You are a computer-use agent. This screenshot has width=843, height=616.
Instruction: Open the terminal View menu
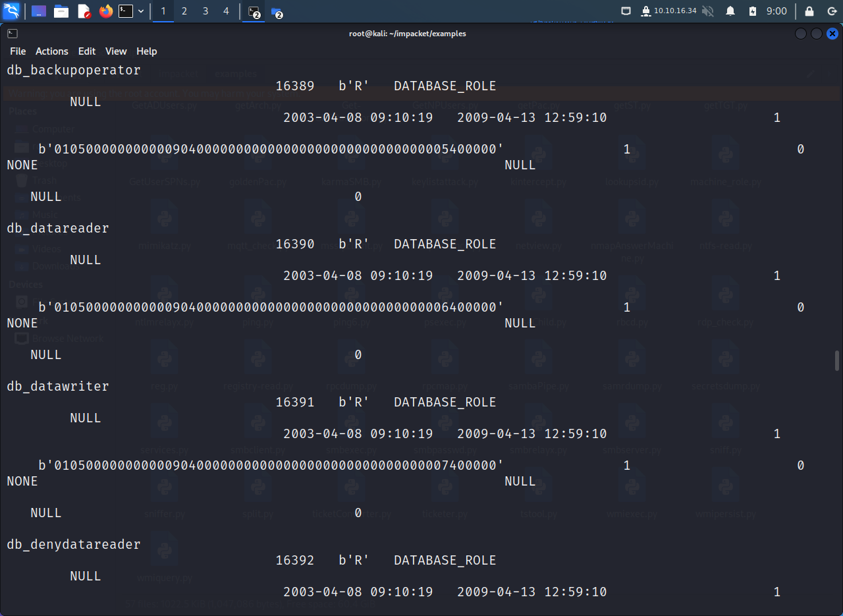116,51
